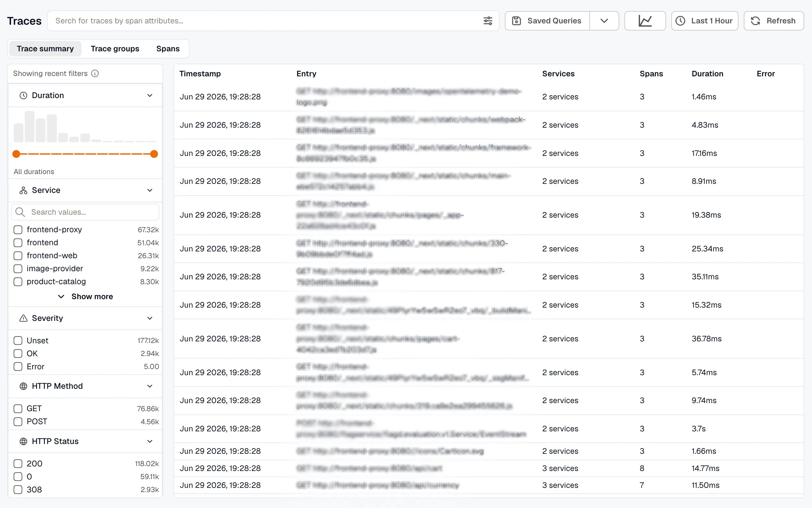812x508 pixels.
Task: Click the right handle of duration slider
Action: pos(154,154)
